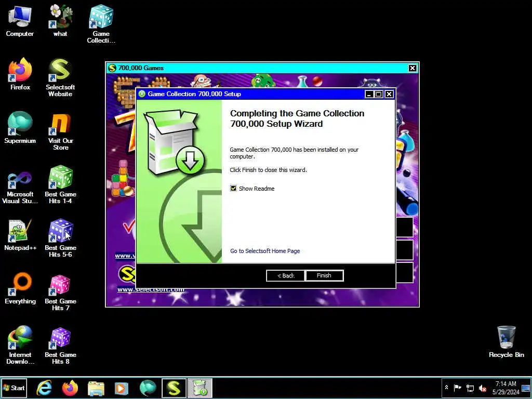Select the Best Game Hits 8 icon
The width and height of the screenshot is (532, 399).
[60, 345]
